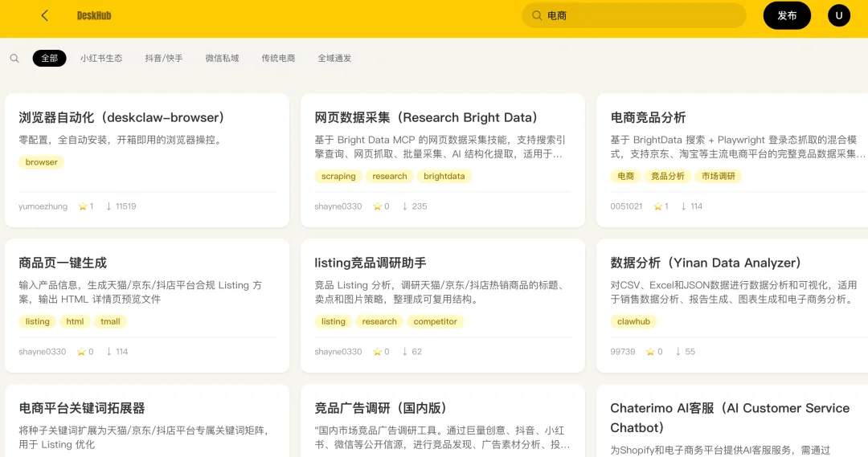This screenshot has width=868, height=457.
Task: Click author yumoezhung
Action: 43,206
